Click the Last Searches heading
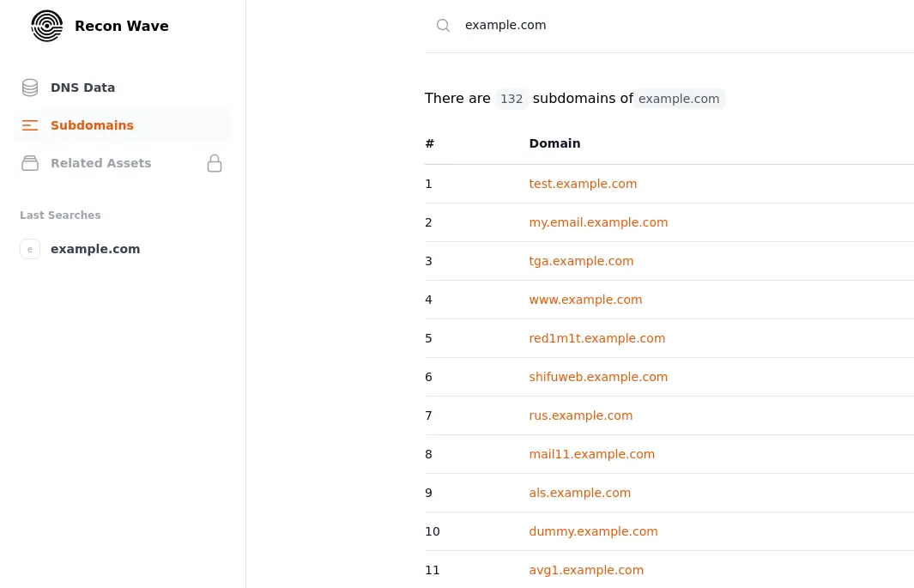914x588 pixels. 60,215
